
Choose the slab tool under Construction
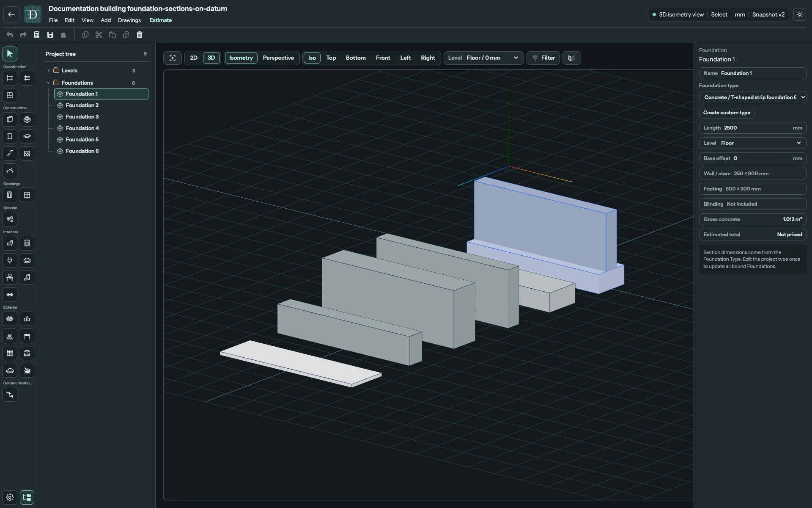[x=27, y=136]
